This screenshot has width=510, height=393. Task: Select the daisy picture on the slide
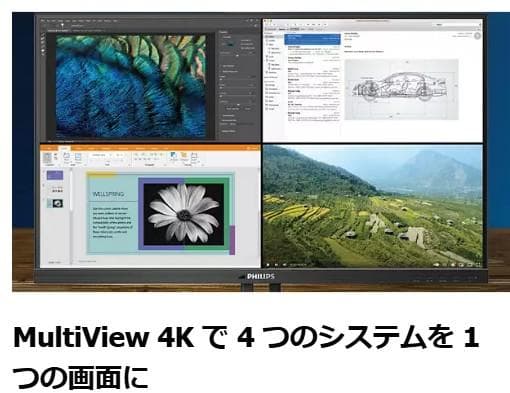(184, 214)
